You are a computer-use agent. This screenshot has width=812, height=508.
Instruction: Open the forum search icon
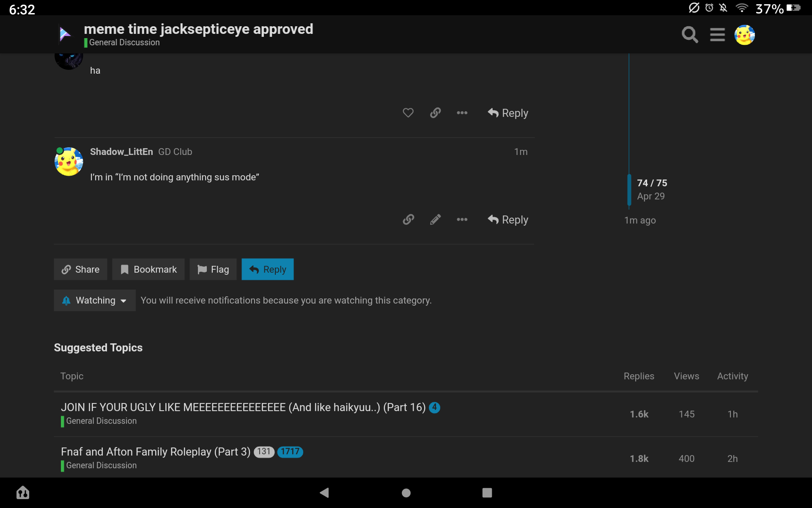[x=689, y=35]
